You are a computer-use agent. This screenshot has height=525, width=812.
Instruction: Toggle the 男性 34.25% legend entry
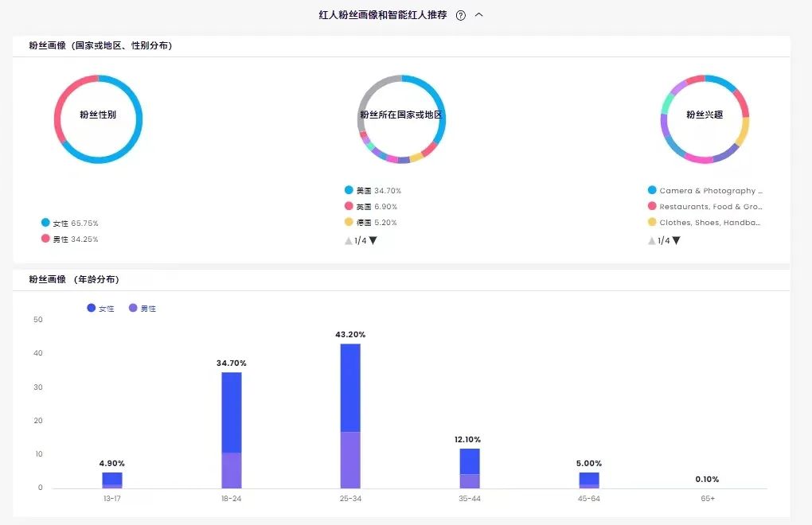(70, 239)
